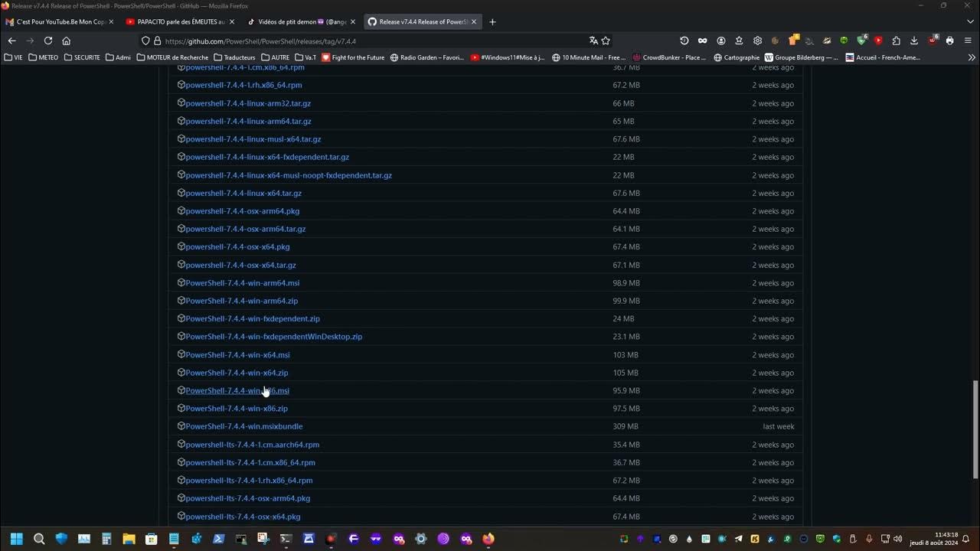Download powershell-lts-7.4.4-osx-x64.pkg
The width and height of the screenshot is (980, 551).
(243, 517)
